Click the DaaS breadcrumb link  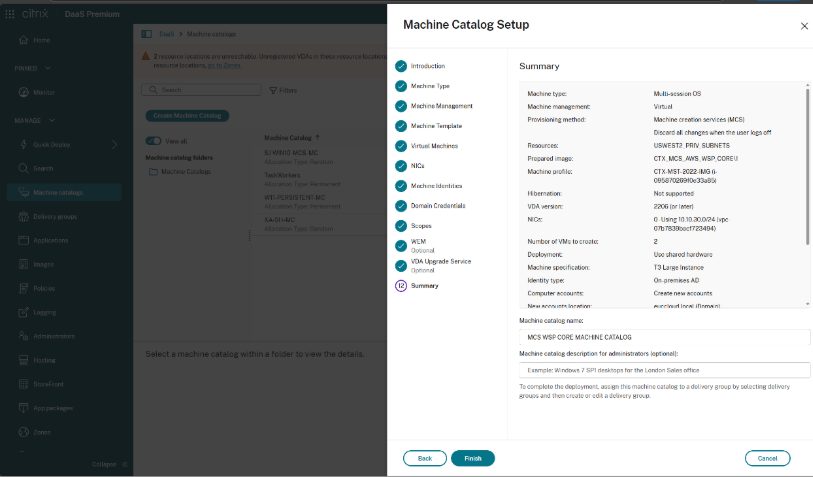pyautogui.click(x=166, y=34)
